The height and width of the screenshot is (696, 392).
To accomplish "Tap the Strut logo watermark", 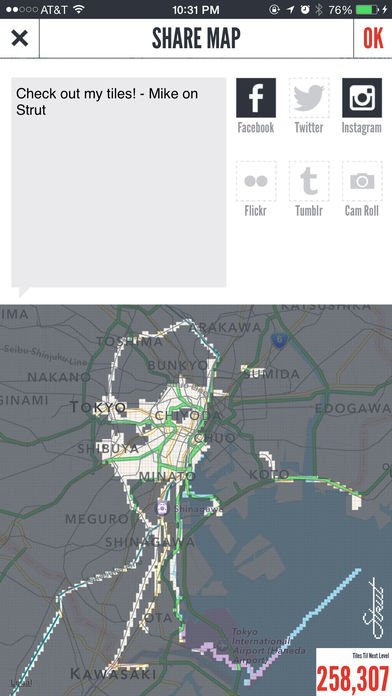I will point(372,608).
